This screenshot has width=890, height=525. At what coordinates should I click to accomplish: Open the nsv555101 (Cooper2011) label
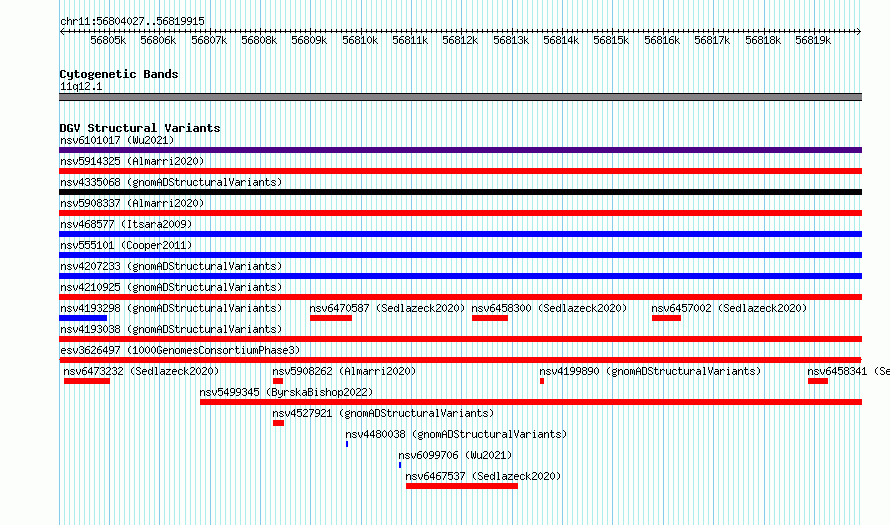coord(126,245)
